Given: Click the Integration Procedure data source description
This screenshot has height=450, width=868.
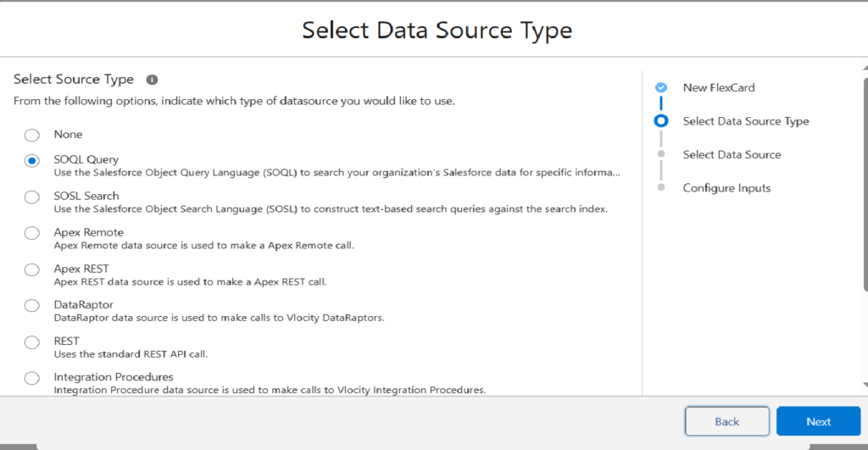Looking at the screenshot, I should pos(270,390).
